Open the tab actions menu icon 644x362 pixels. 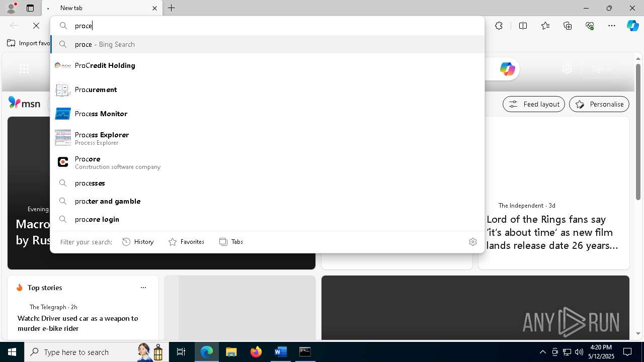[30, 8]
